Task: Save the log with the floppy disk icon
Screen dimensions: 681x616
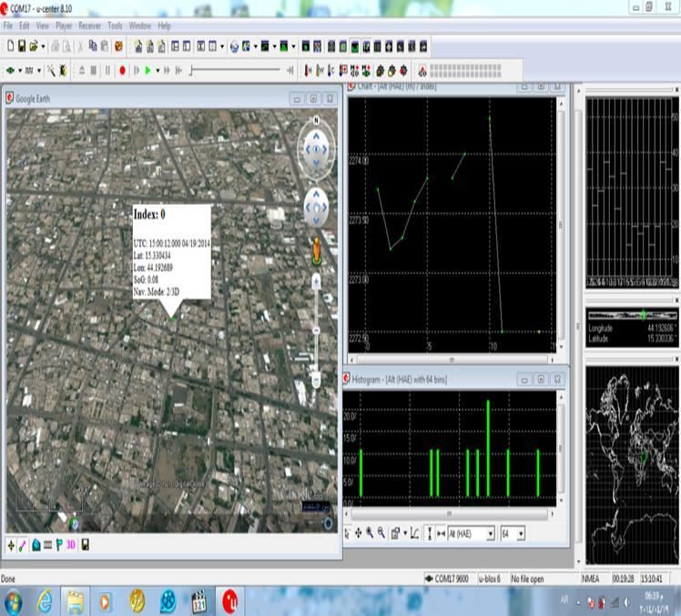Action: click(x=21, y=45)
